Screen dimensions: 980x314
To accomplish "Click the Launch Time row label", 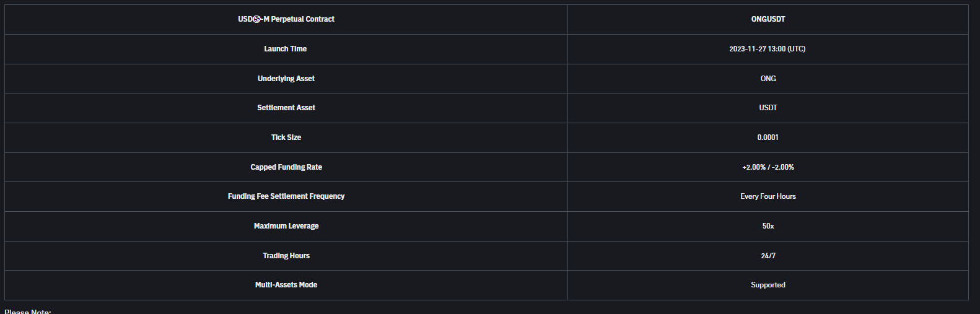I will (x=286, y=49).
